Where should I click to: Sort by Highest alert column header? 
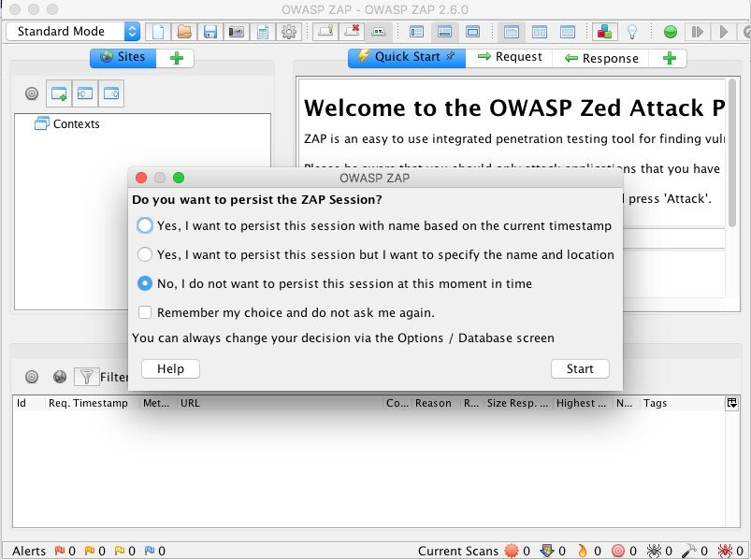tap(581, 403)
